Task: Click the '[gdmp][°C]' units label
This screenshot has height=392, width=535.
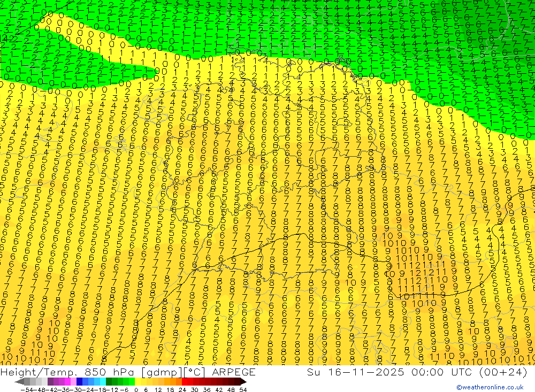Action: [x=173, y=372]
